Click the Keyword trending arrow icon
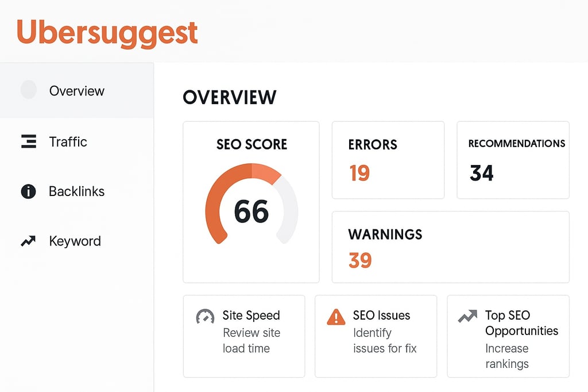 coord(28,241)
